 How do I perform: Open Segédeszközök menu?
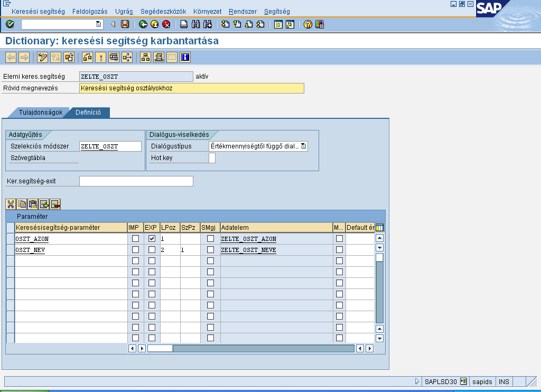tap(163, 12)
